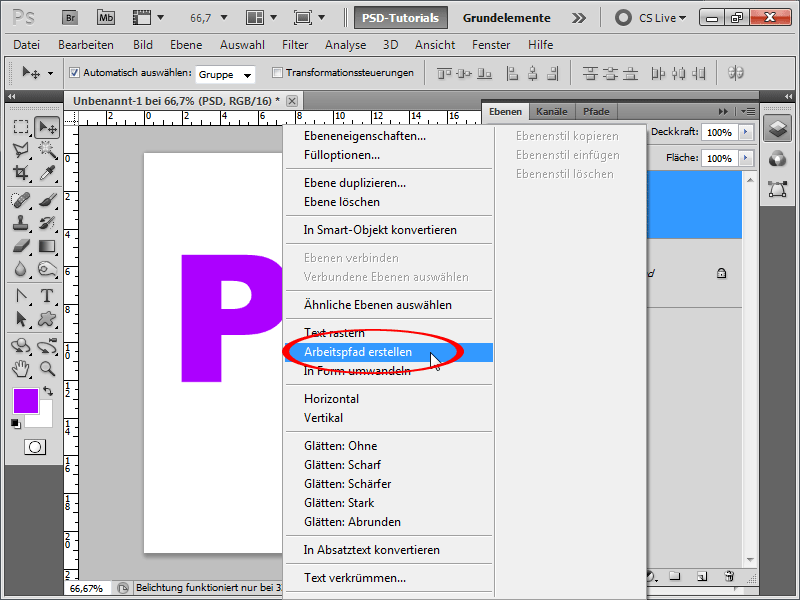800x600 pixels.
Task: Select the Hand tool
Action: pos(21,369)
